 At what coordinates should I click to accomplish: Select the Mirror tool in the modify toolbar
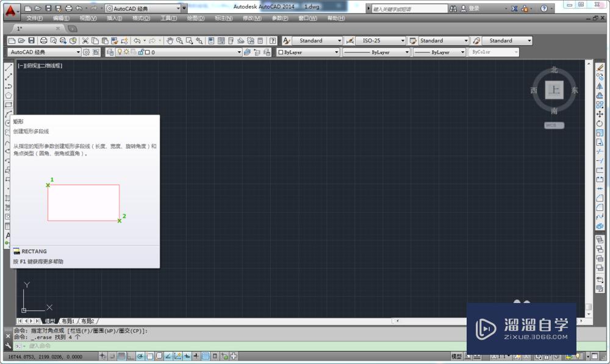pyautogui.click(x=600, y=86)
